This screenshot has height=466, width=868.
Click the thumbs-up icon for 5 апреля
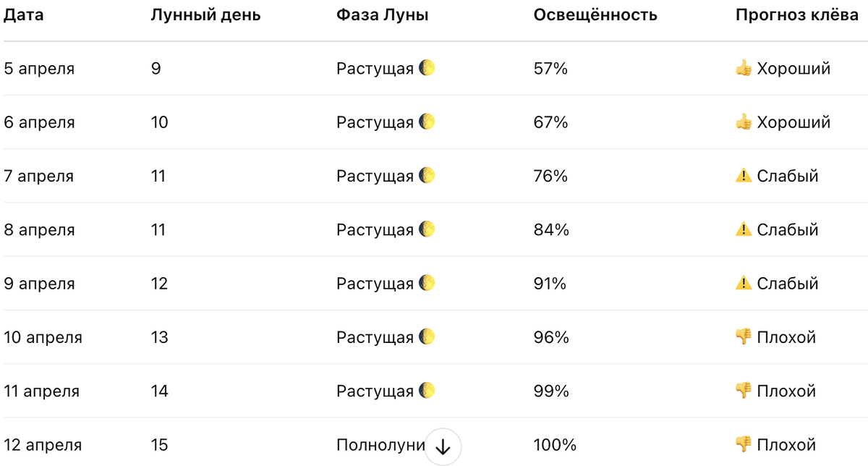point(744,69)
